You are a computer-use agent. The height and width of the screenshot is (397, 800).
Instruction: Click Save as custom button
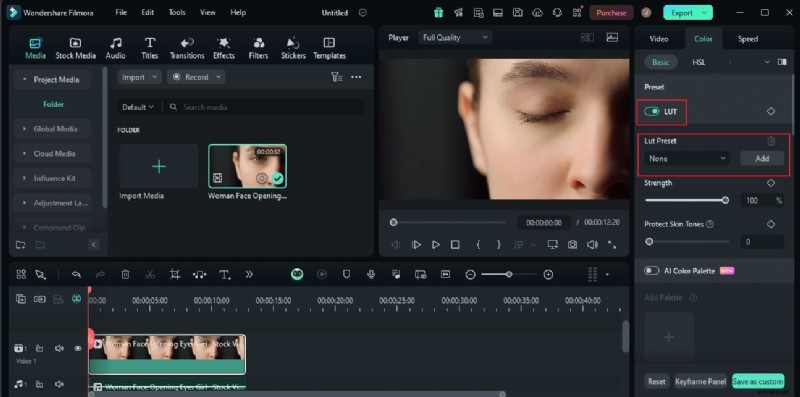(x=758, y=381)
